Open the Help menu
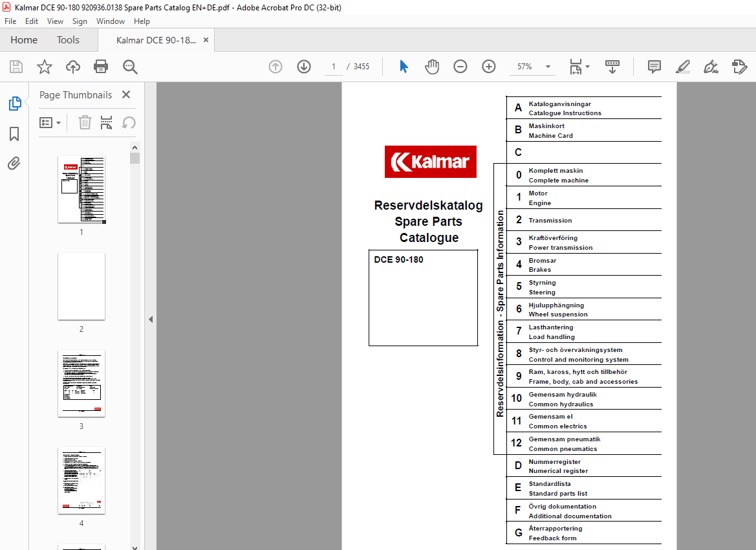Screen dimensions: 756x550 click(x=142, y=21)
